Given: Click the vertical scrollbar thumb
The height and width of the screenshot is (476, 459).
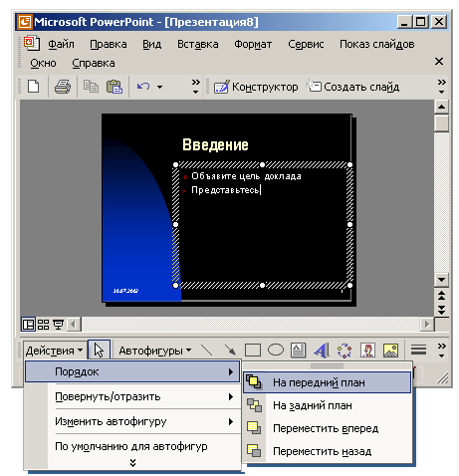Looking at the screenshot, I should (441, 123).
